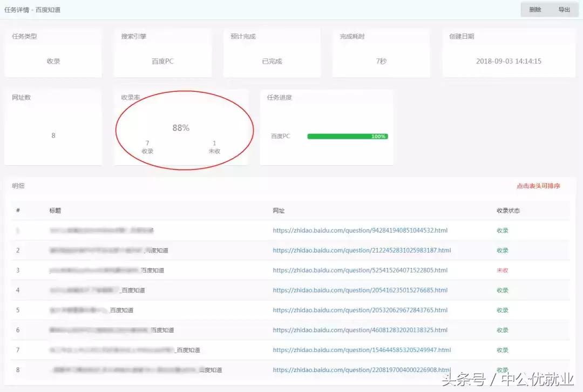Image resolution: width=583 pixels, height=392 pixels.
Task: Open the URL for question 1546445853205249947
Action: tap(362, 349)
